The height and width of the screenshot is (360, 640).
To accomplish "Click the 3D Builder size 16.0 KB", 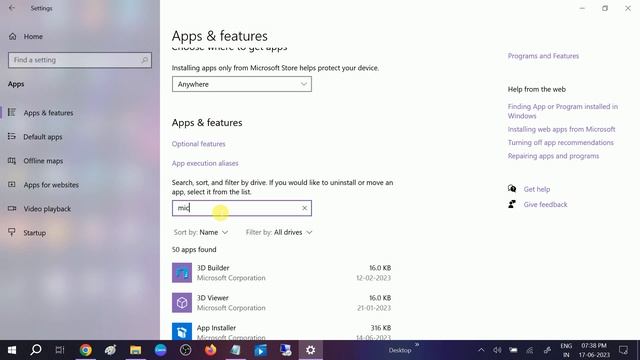I will 380,268.
